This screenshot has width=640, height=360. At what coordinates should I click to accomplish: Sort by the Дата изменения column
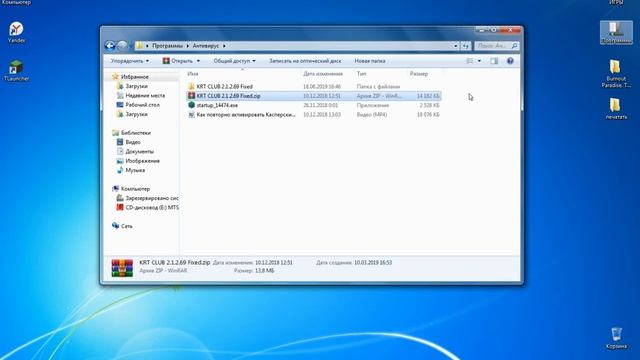click(x=323, y=74)
